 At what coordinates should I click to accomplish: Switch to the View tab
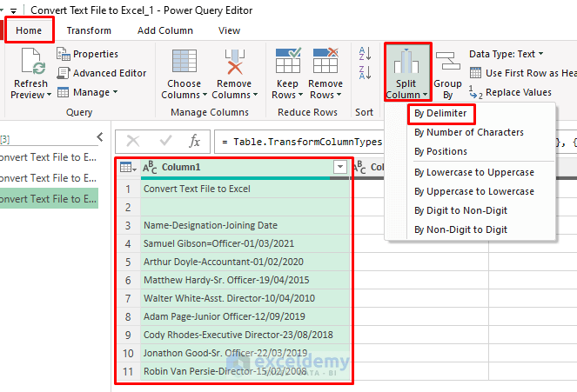(x=229, y=30)
